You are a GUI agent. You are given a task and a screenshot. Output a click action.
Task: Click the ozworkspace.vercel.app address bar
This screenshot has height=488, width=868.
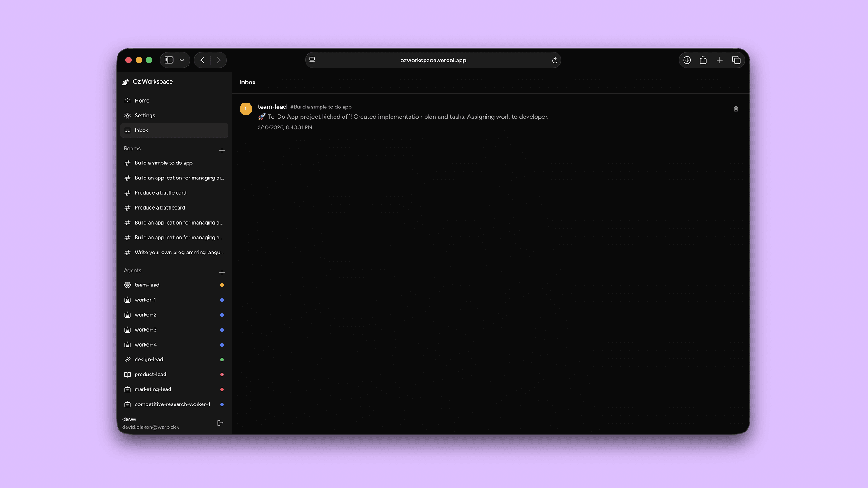[x=433, y=60]
